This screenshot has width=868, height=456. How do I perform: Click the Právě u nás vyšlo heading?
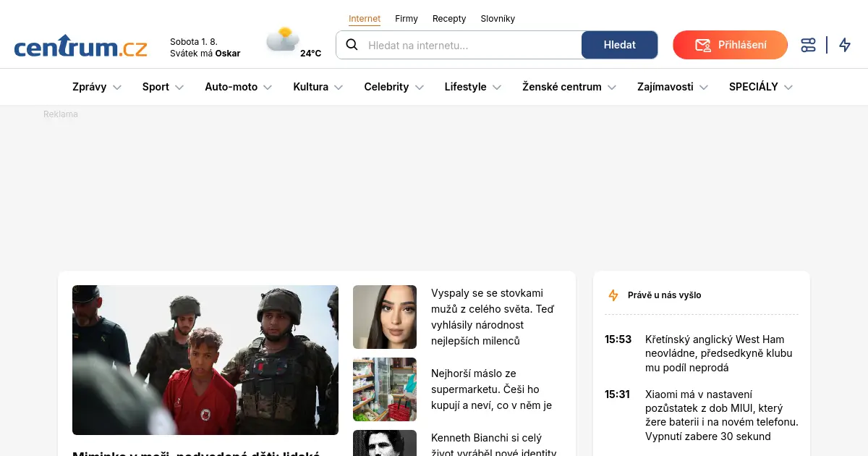pos(664,295)
